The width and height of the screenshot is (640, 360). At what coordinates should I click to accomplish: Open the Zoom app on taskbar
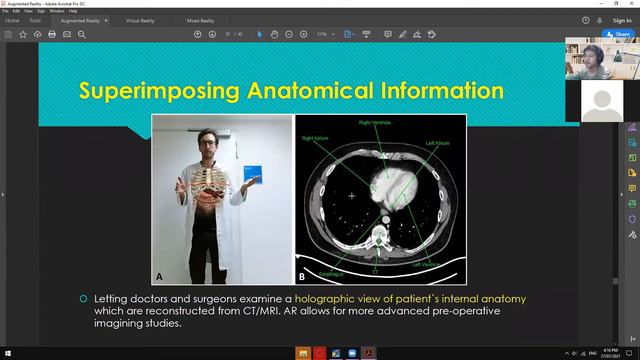(352, 353)
